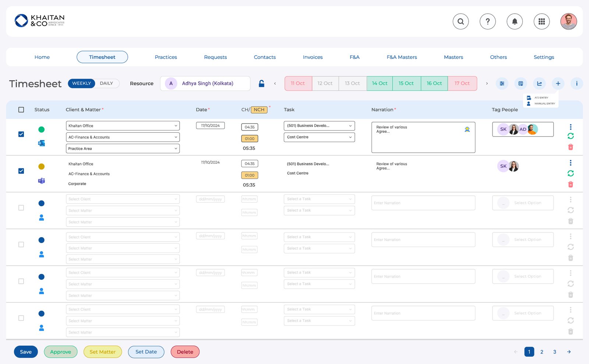This screenshot has width=589, height=364.
Task: Go to next week arrow after 17 Oct
Action: [487, 83]
